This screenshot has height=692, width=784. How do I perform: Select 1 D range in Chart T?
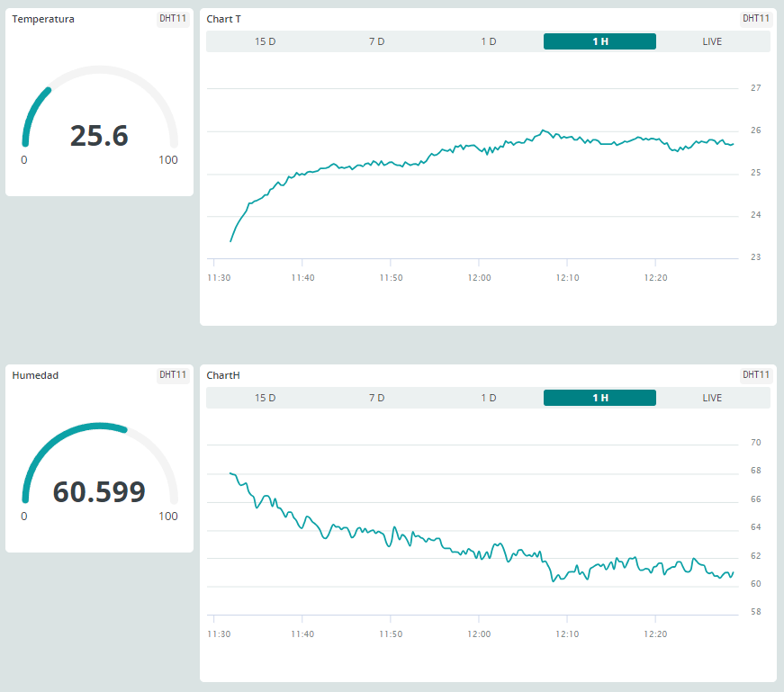pyautogui.click(x=489, y=41)
